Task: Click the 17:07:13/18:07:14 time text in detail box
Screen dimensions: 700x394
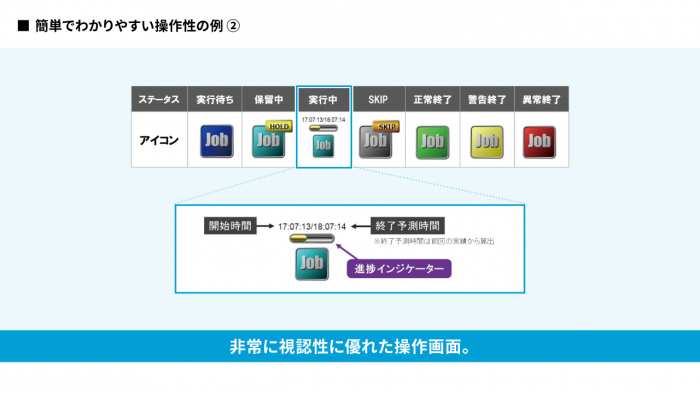Action: [312, 227]
